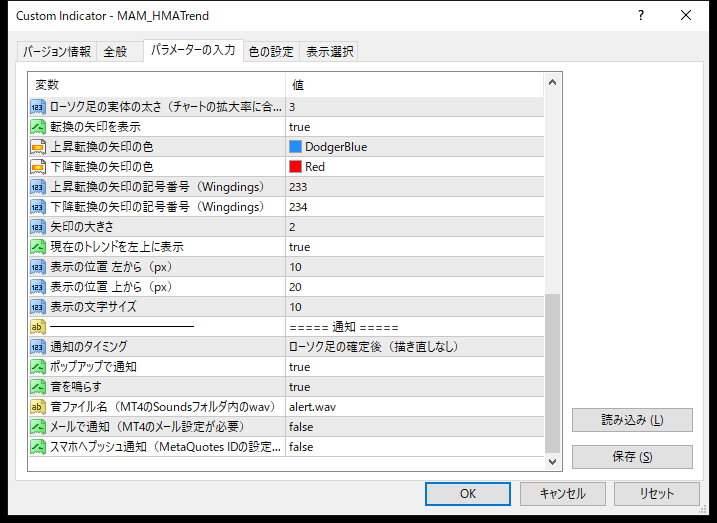Click the integer icon beside 下降転換の矢印の記号番号
The width and height of the screenshot is (717, 523).
38,207
